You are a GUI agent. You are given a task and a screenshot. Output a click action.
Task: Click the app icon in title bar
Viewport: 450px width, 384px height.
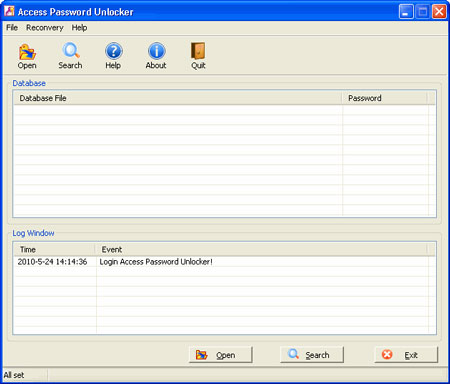coord(9,11)
